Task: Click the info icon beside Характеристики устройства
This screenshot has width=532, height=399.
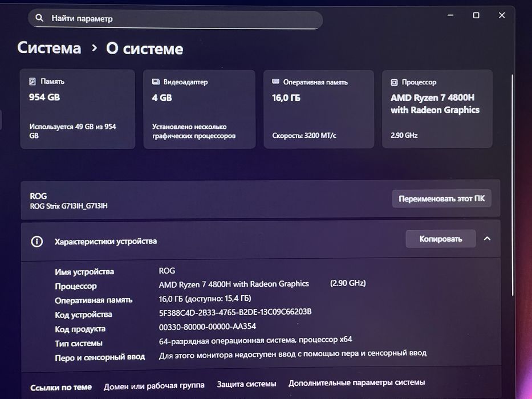Action: click(x=37, y=242)
